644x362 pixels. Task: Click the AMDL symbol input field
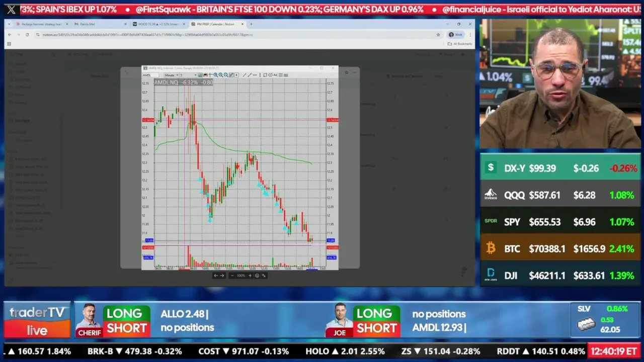150,75
